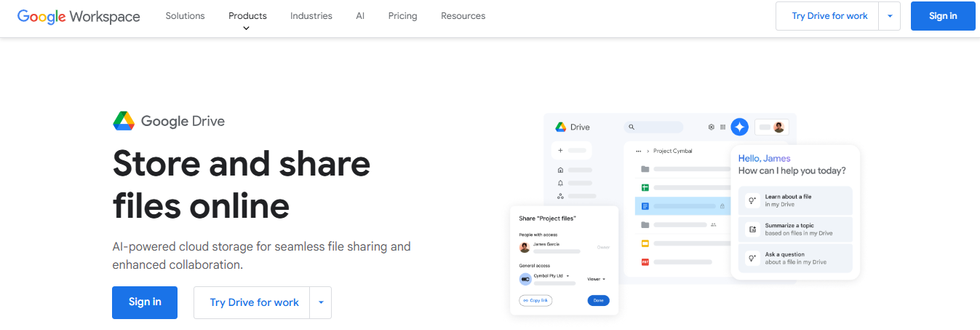Click the lock icon on the highlighted row
This screenshot has height=330, width=980.
pos(722,206)
